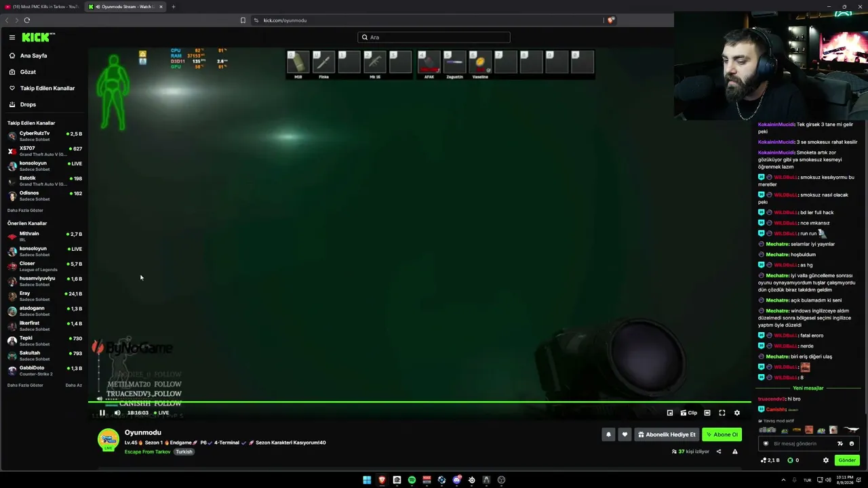Image resolution: width=868 pixels, height=488 pixels.
Task: Open Spotify from the taskbar
Action: point(412,480)
